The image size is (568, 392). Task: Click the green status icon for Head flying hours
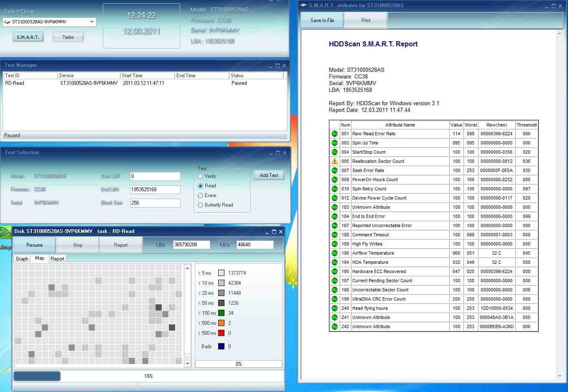334,308
